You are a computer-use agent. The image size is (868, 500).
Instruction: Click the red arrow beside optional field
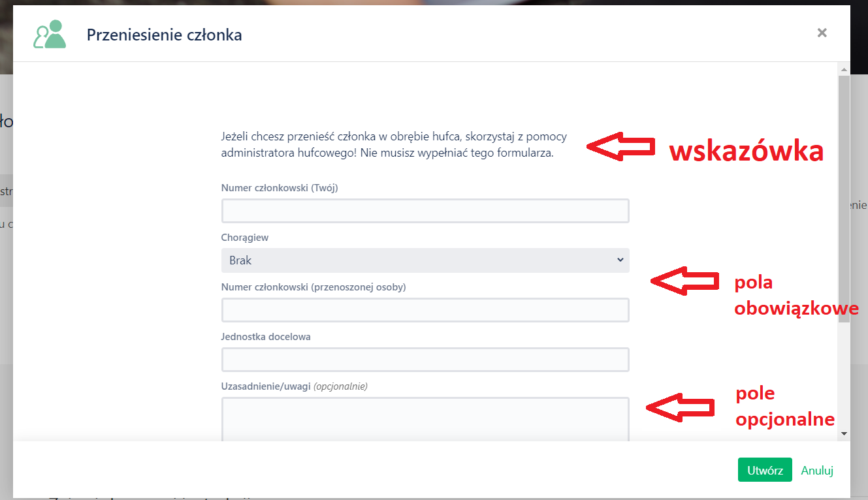click(x=679, y=406)
